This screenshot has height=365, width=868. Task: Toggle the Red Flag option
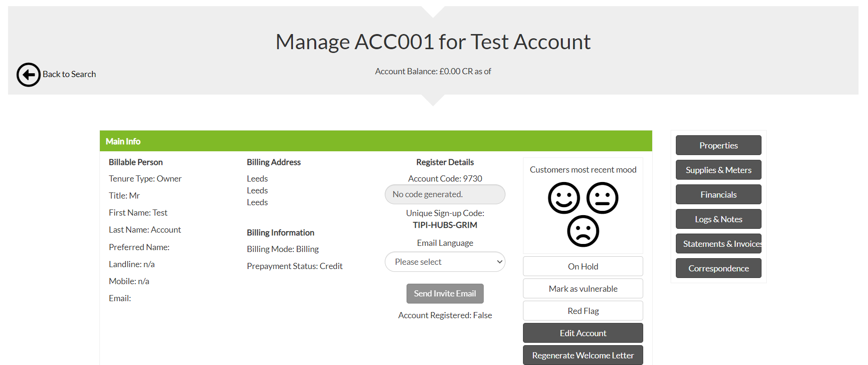583,311
